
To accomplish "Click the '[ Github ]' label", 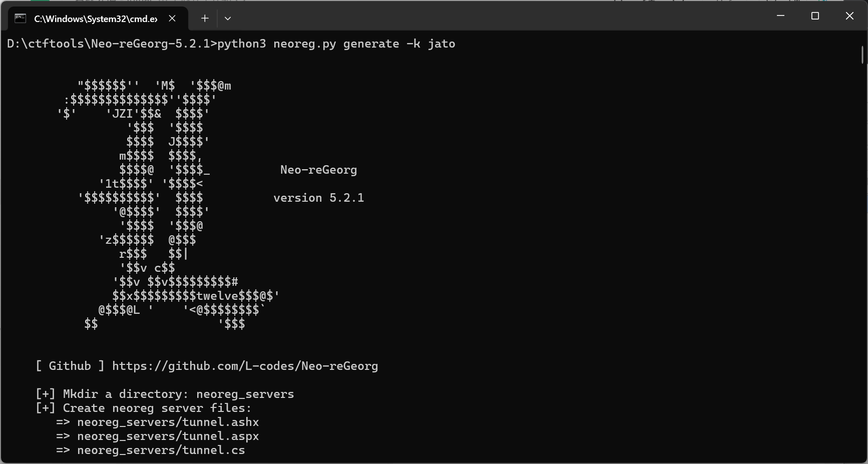I will click(70, 366).
